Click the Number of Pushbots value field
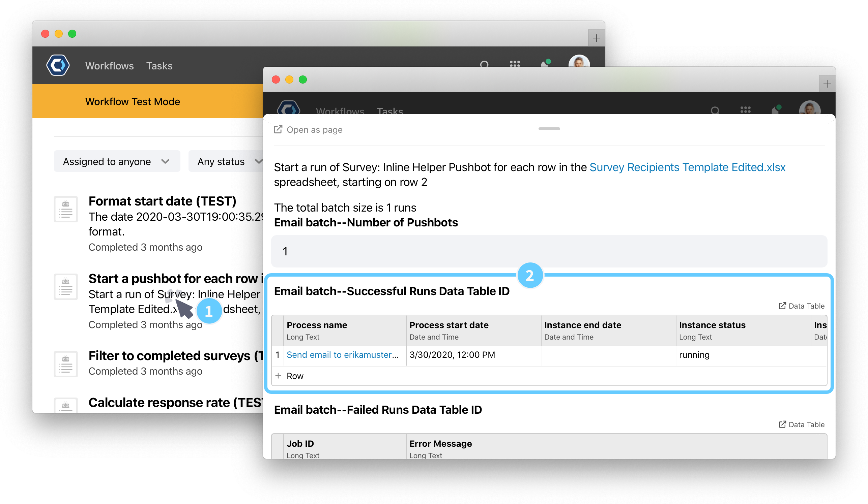Viewport: 868px width, 504px height. 549,251
